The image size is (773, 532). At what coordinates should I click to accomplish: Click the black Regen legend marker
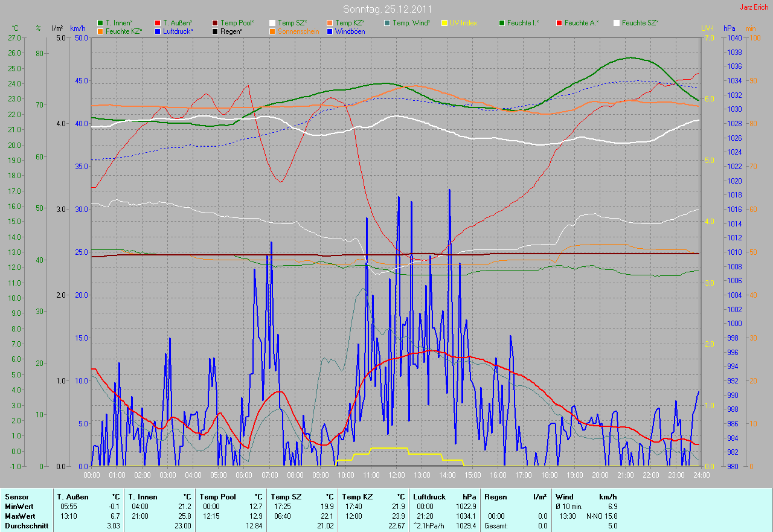(215, 31)
